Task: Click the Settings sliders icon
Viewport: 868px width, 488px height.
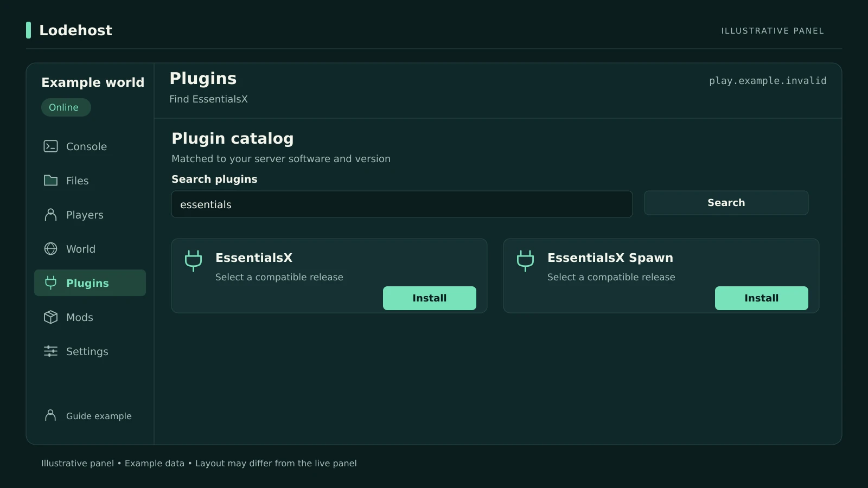Action: click(x=50, y=351)
